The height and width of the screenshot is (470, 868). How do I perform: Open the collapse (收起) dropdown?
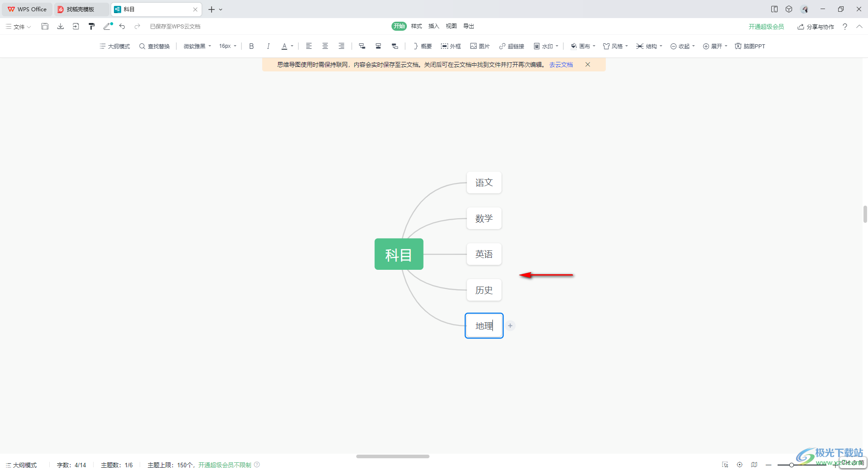683,46
